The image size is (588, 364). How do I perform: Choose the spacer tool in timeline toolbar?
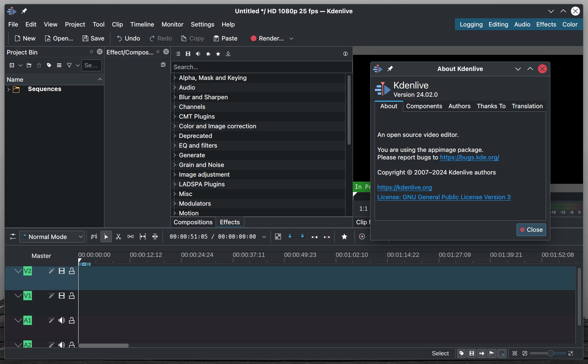[131, 236]
